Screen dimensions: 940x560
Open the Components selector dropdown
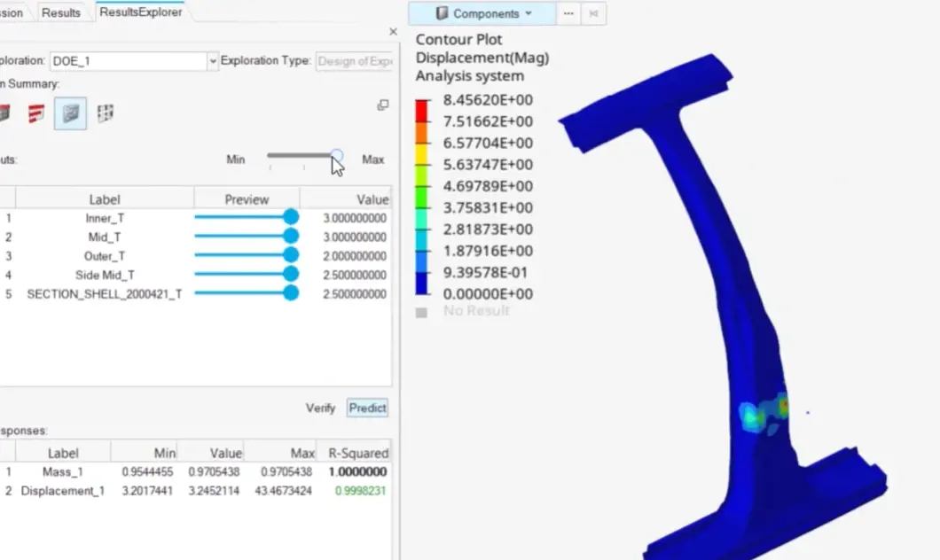pos(483,13)
